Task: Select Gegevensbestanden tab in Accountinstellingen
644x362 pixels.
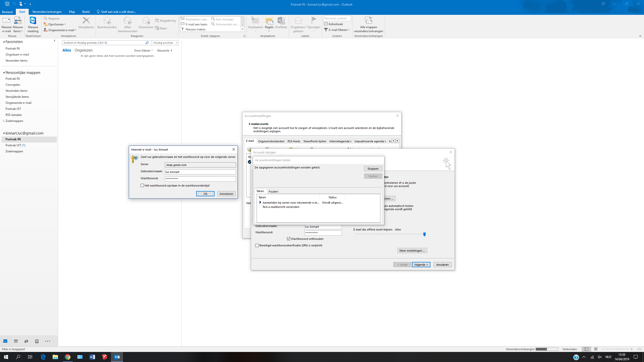Action: pos(271,141)
